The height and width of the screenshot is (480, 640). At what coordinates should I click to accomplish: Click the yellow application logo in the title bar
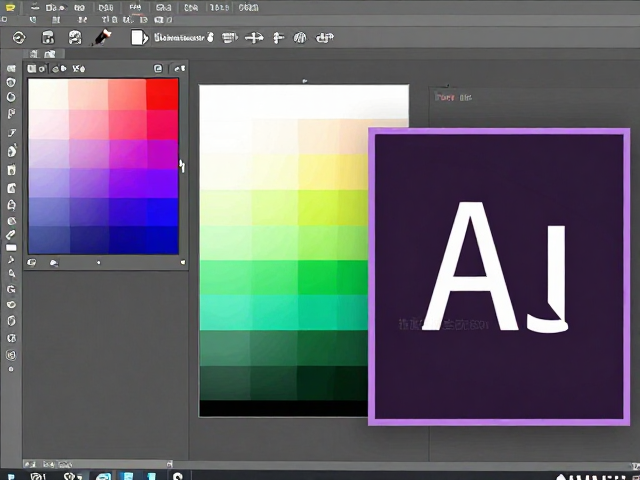click(x=10, y=7)
